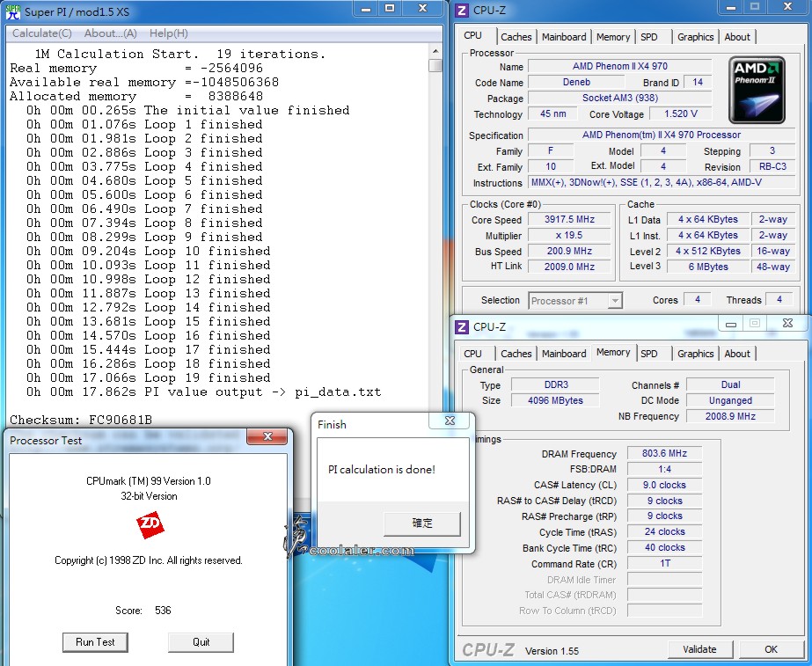The height and width of the screenshot is (666, 812).
Task: Click the CPU-Z logo in the top window title
Action: coord(462,11)
